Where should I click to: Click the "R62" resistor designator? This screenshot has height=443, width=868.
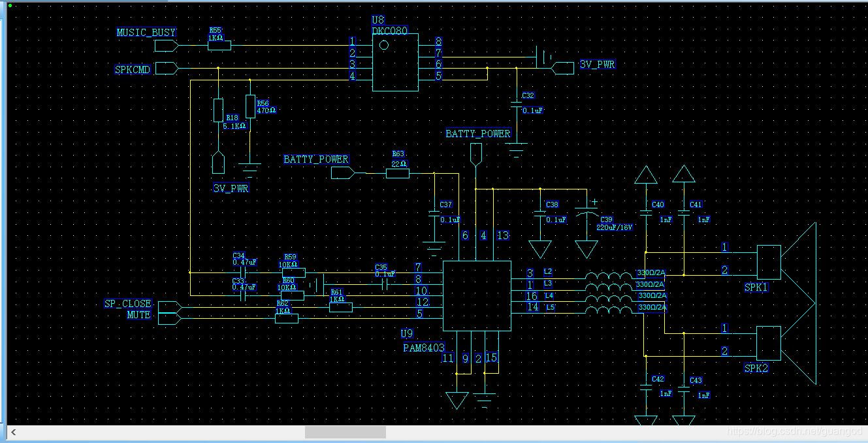[x=283, y=304]
